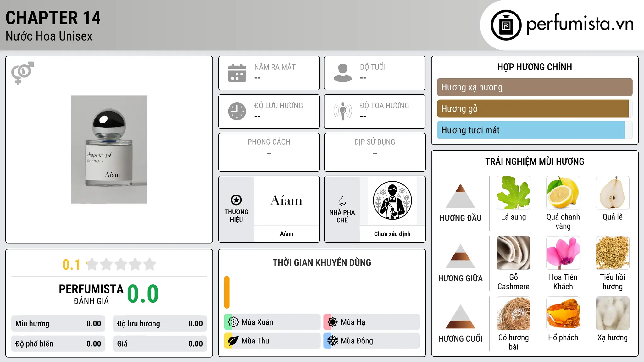Open the Aíam brand logo link
The height and width of the screenshot is (362, 644).
point(286,200)
